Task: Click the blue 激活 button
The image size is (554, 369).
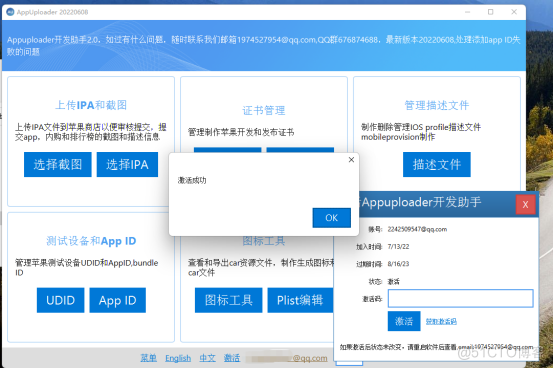Action: coord(404,321)
